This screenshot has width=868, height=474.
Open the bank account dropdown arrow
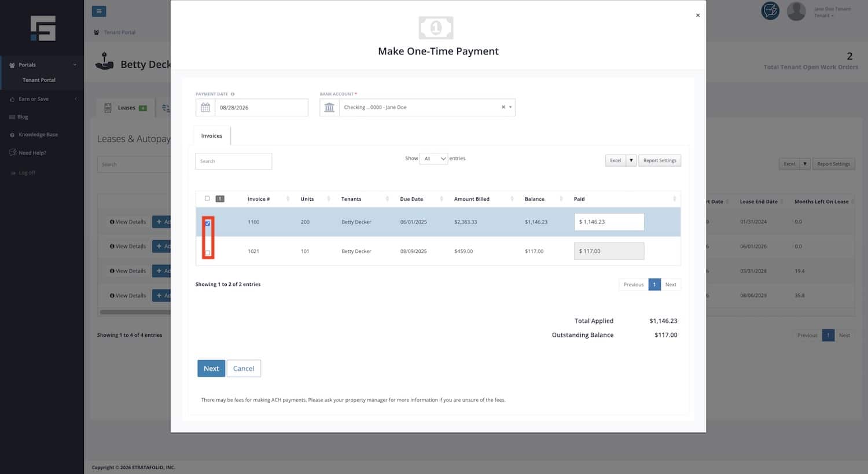510,107
